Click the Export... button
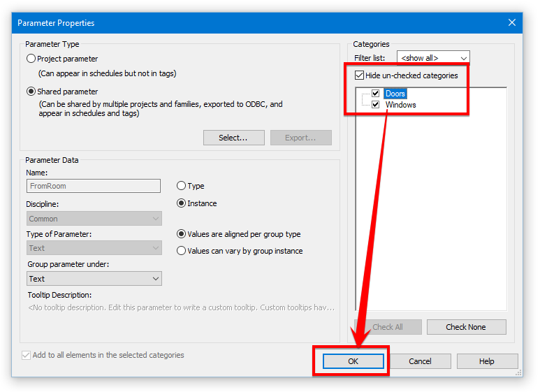 pyautogui.click(x=301, y=138)
